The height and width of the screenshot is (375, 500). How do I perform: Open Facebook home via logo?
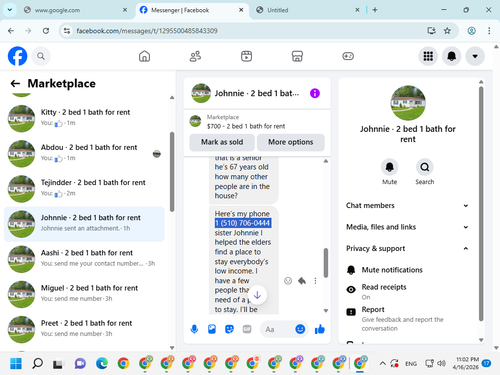tap(17, 56)
